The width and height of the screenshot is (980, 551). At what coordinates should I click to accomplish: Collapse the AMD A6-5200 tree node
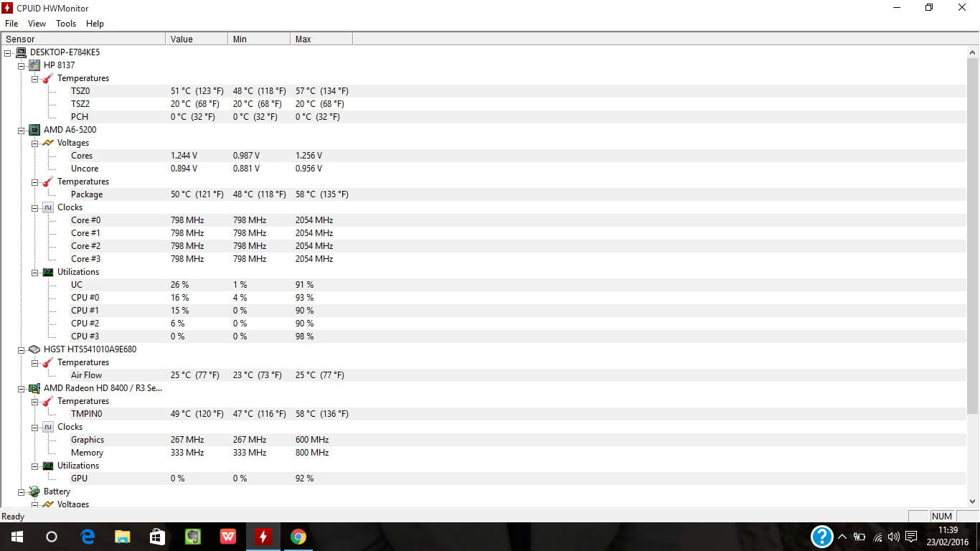coord(22,130)
